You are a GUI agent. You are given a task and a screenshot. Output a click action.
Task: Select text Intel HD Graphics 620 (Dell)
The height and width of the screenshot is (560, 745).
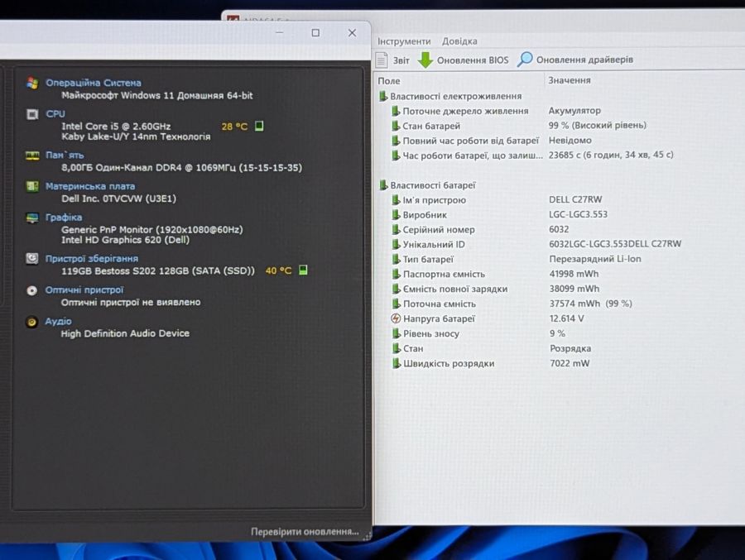click(126, 240)
